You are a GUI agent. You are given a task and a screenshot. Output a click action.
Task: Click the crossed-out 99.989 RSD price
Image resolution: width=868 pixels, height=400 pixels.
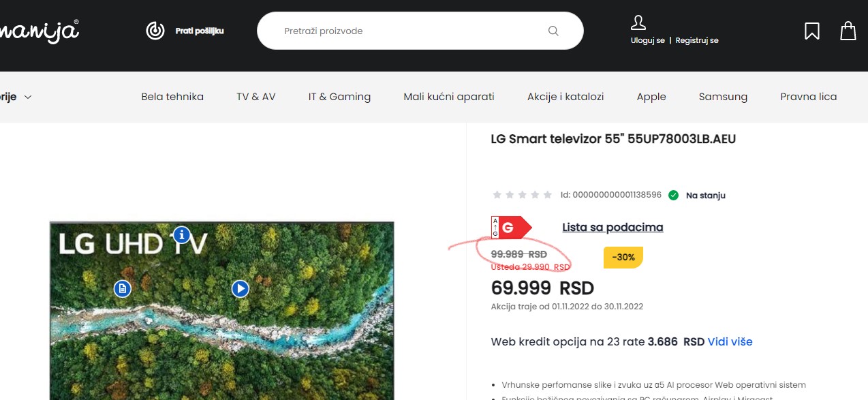tap(519, 254)
